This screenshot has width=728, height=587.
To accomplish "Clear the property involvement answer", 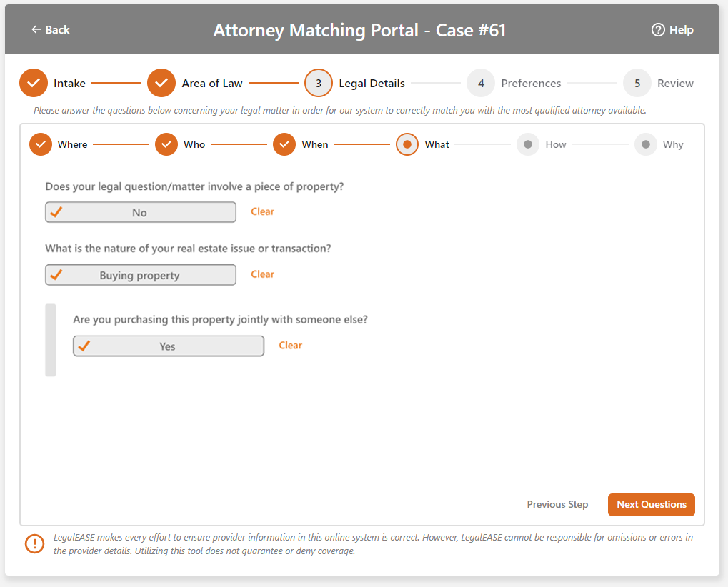I will [262, 211].
